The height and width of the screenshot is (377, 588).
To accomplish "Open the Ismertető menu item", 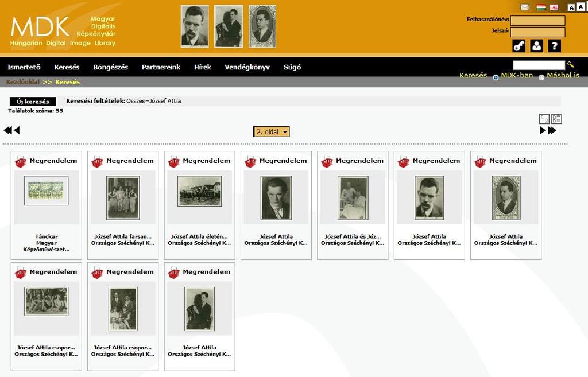I will coord(24,67).
